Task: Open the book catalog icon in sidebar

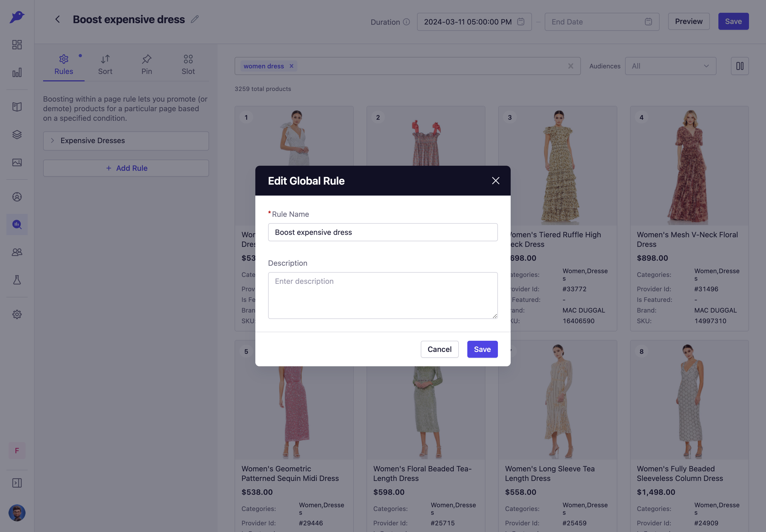Action: click(x=17, y=107)
